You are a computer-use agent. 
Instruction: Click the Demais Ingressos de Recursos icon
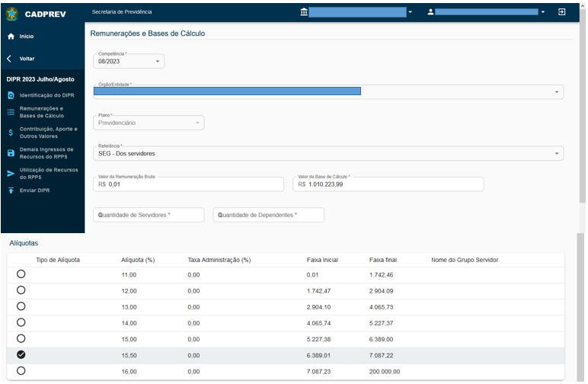coord(11,153)
